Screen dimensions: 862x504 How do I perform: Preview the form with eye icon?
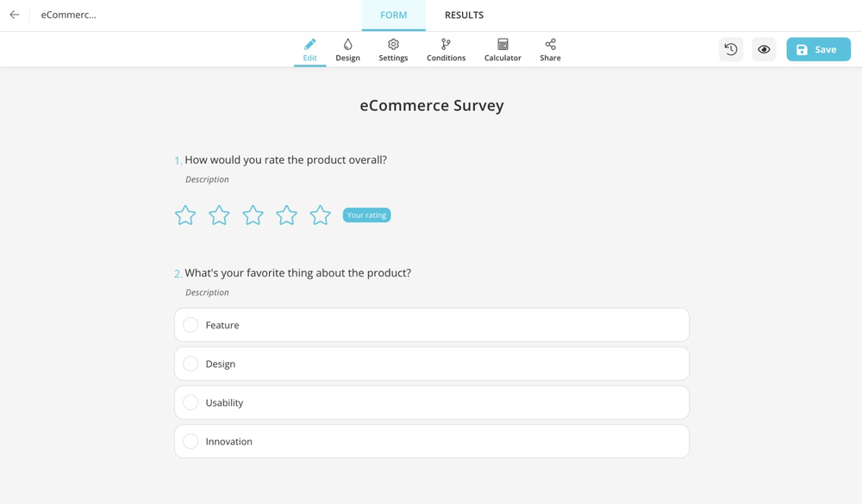point(764,50)
